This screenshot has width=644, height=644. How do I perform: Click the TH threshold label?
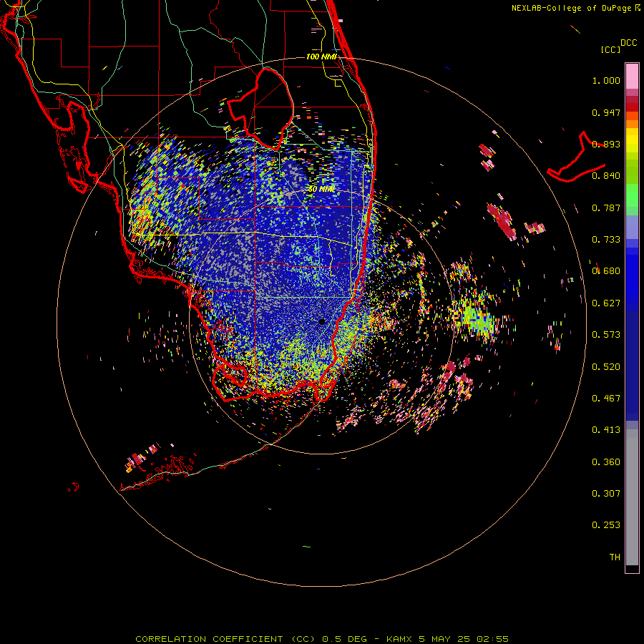615,557
